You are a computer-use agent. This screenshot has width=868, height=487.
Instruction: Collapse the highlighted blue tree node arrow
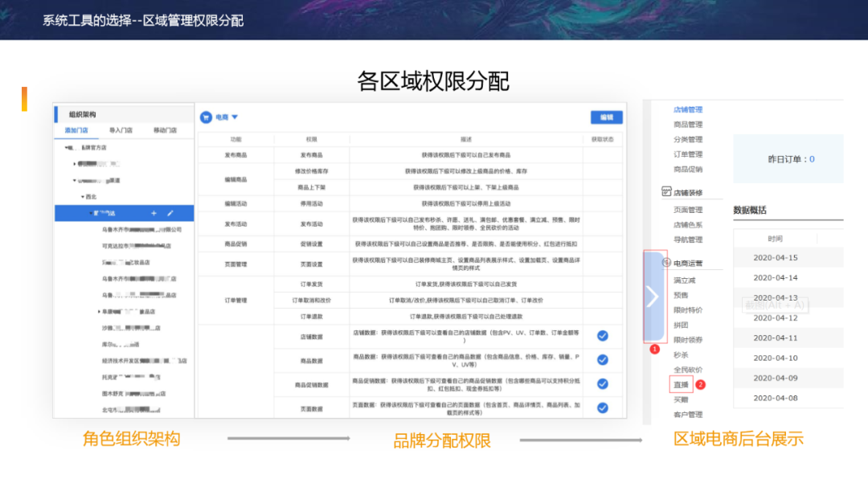pyautogui.click(x=91, y=213)
